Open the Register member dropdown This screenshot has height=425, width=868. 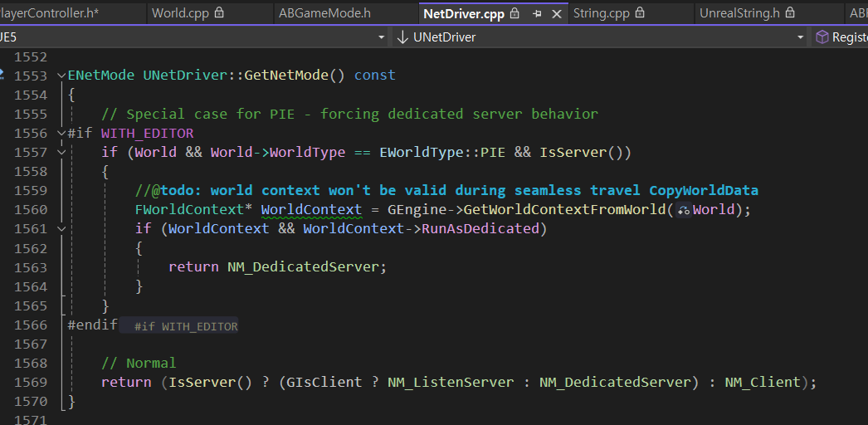coord(841,37)
